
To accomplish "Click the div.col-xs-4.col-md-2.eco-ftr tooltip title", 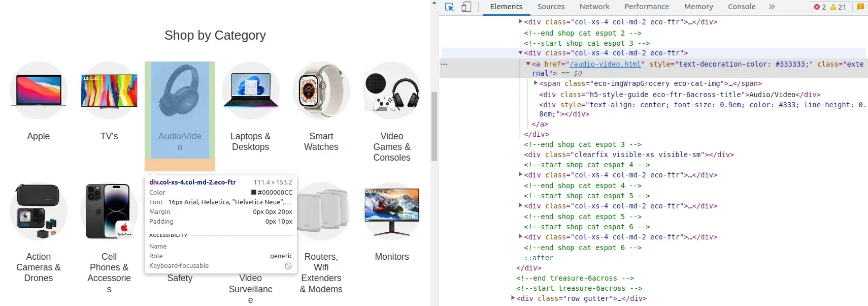I will point(192,182).
